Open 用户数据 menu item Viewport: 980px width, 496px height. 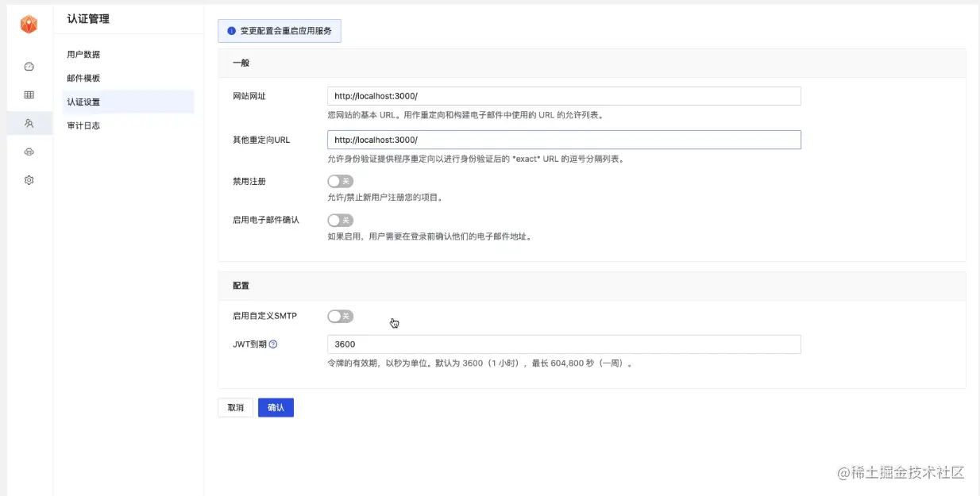click(129, 55)
